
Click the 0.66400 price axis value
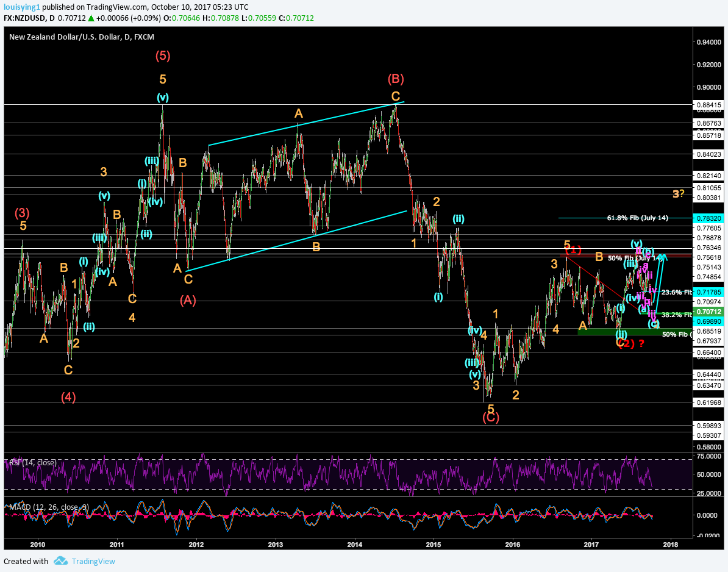[x=709, y=352]
